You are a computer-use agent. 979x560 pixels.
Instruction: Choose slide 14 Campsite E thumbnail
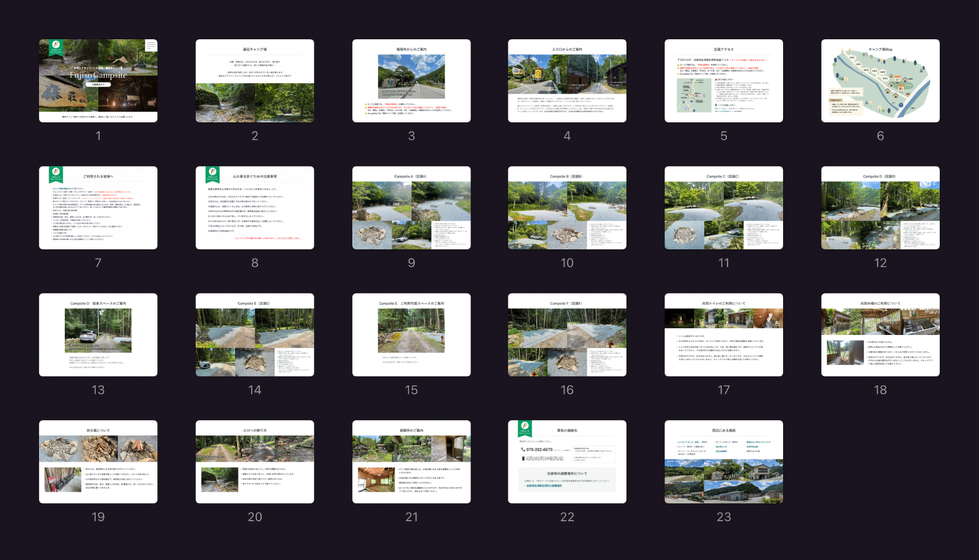tap(255, 334)
